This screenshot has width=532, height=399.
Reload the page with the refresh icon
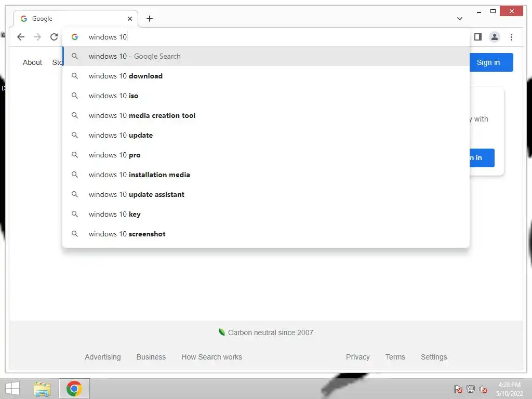click(54, 37)
